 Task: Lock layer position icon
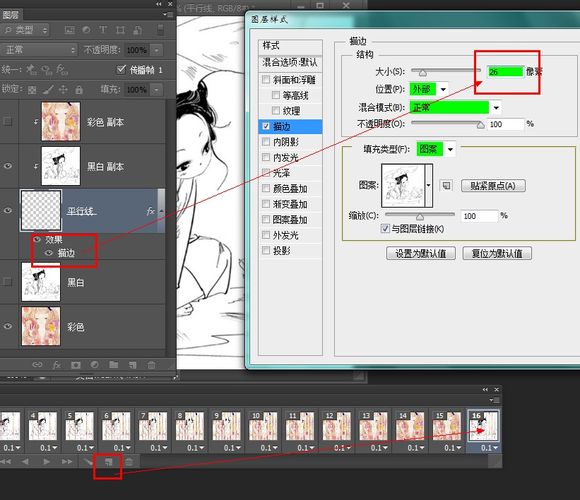pyautogui.click(x=63, y=89)
